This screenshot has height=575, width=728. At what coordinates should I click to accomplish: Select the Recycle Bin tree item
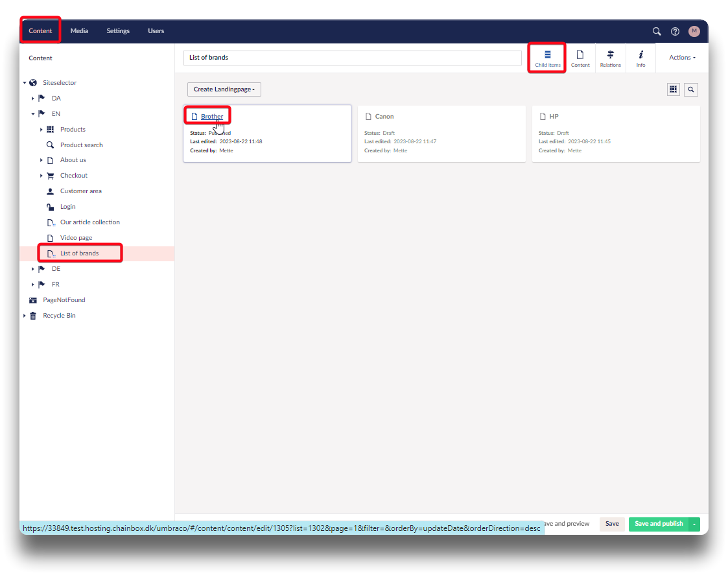click(x=59, y=316)
